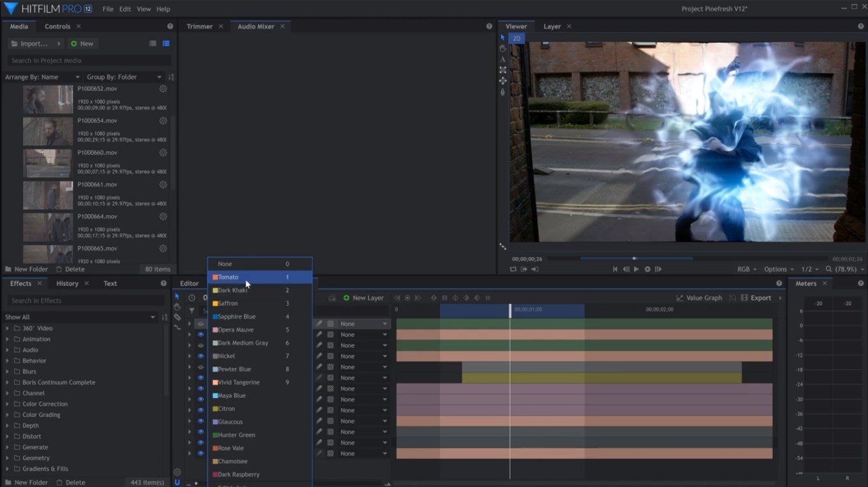Screen dimensions: 868x487
Task: Select the P1000654.mov thumbnail
Action: (48, 132)
